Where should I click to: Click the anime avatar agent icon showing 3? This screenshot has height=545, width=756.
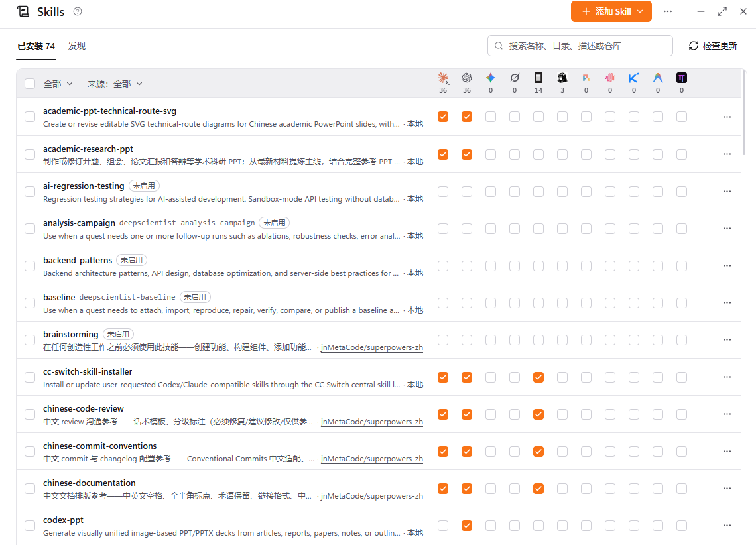(562, 78)
